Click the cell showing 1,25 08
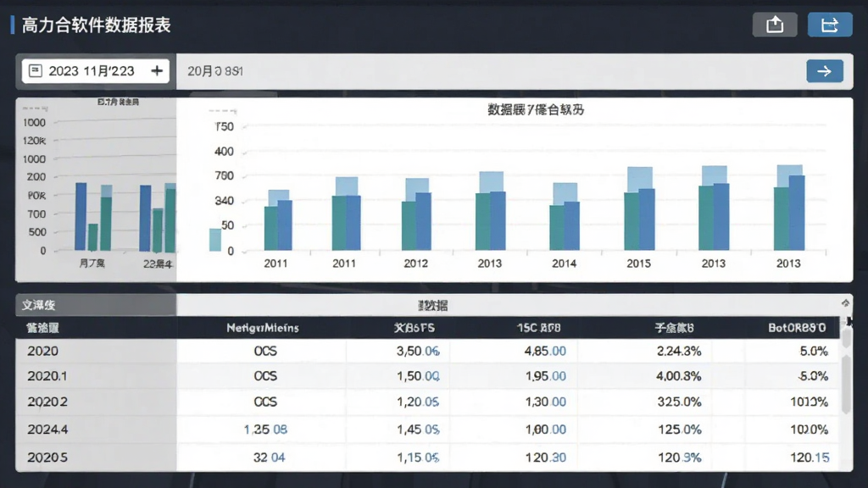The height and width of the screenshot is (488, 868). [x=265, y=430]
